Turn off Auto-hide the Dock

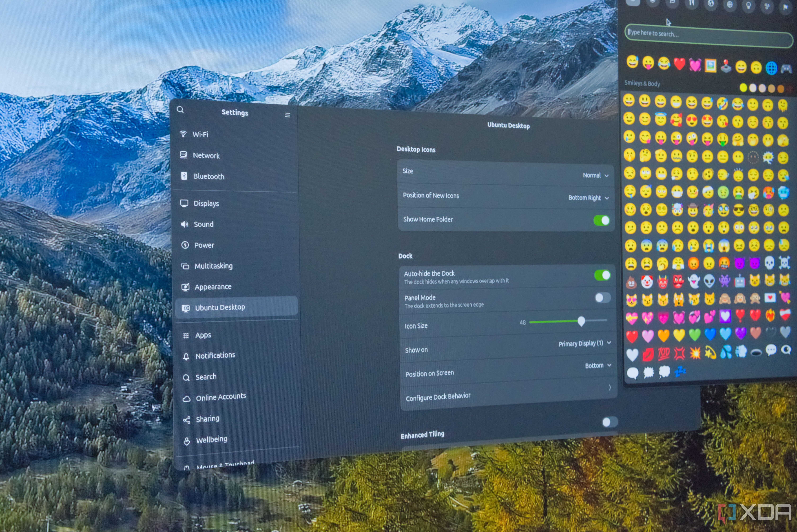pos(602,275)
